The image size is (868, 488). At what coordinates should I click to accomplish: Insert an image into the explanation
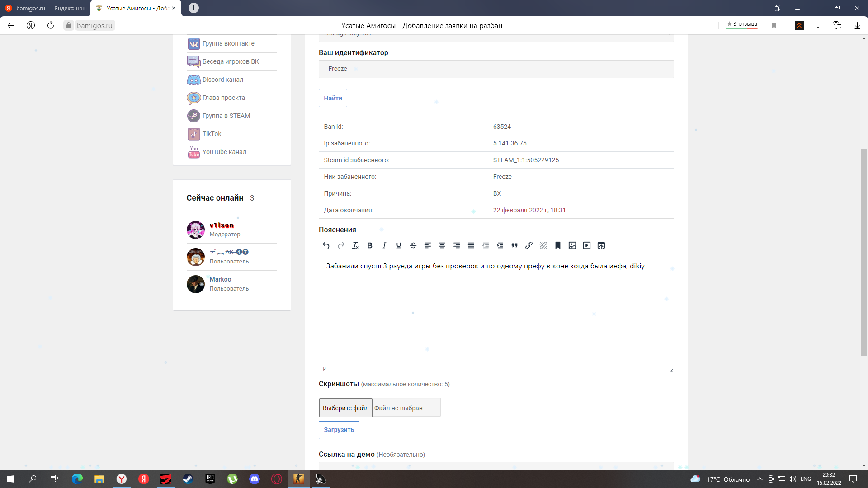(x=572, y=245)
